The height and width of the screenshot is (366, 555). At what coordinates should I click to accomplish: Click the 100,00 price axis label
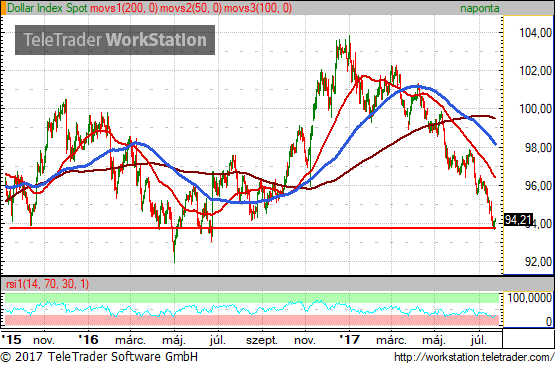[x=536, y=109]
